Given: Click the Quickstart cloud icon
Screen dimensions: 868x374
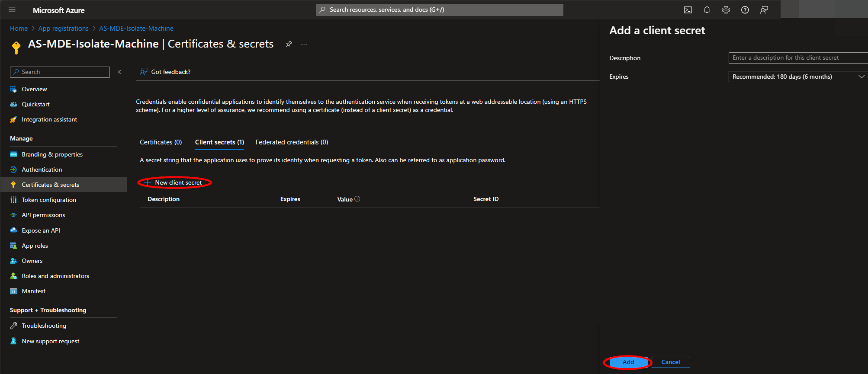Looking at the screenshot, I should coord(13,104).
